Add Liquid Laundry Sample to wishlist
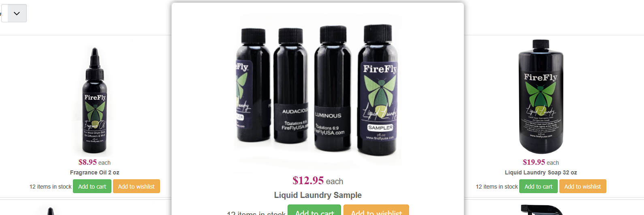The width and height of the screenshot is (644, 215). [376, 210]
